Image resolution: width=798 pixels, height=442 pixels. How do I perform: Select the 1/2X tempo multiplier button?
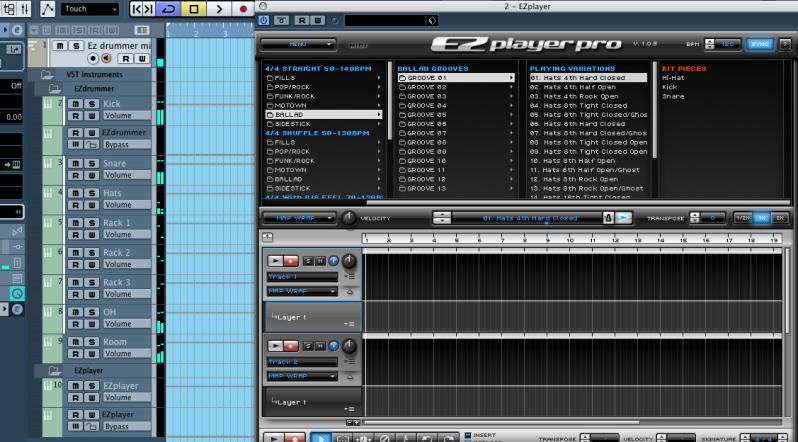click(x=742, y=218)
